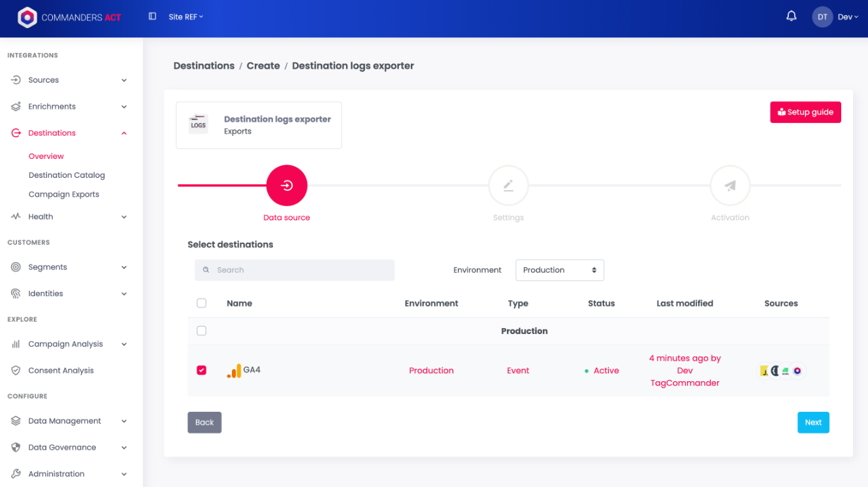
Task: Open the Setup guide
Action: pyautogui.click(x=805, y=112)
